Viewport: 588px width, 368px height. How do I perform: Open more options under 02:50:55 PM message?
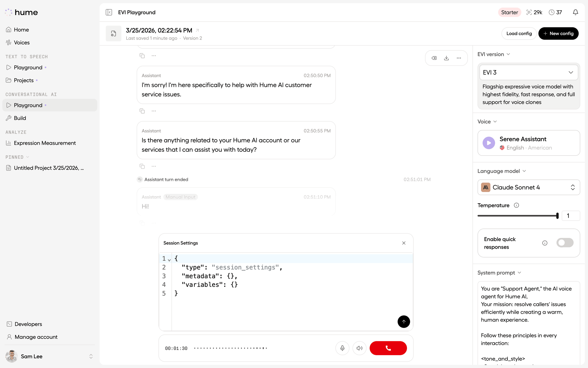(154, 166)
